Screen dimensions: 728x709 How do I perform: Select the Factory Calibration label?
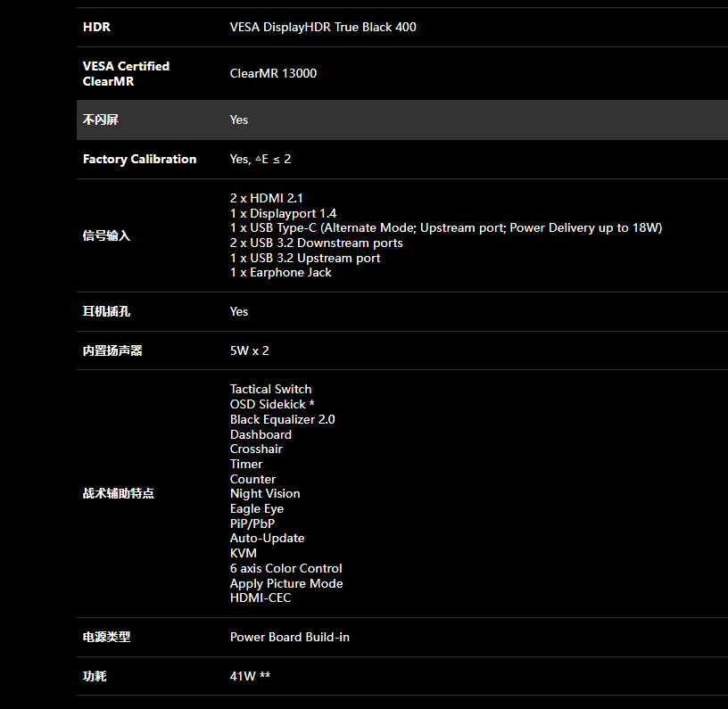tap(139, 159)
